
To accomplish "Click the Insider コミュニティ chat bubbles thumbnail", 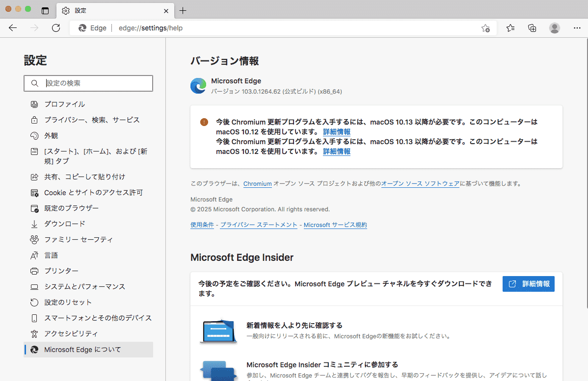I will pyautogui.click(x=218, y=371).
